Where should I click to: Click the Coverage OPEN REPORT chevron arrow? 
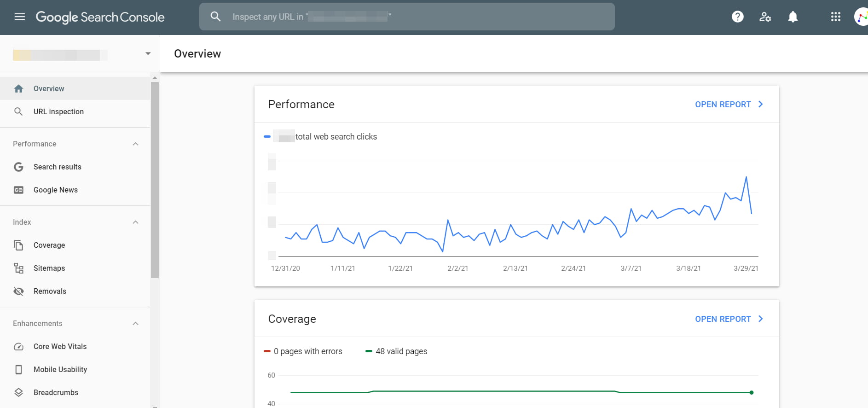coord(760,319)
